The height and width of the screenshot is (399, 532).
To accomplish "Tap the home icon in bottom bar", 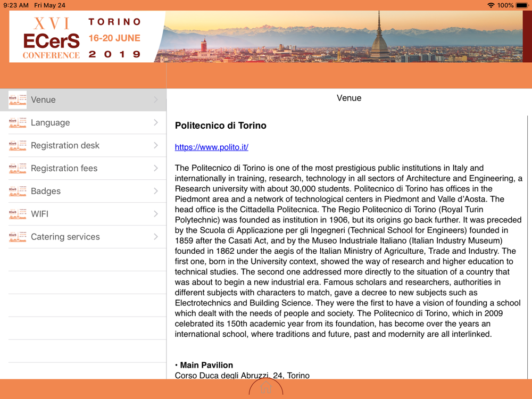I will point(266,387).
